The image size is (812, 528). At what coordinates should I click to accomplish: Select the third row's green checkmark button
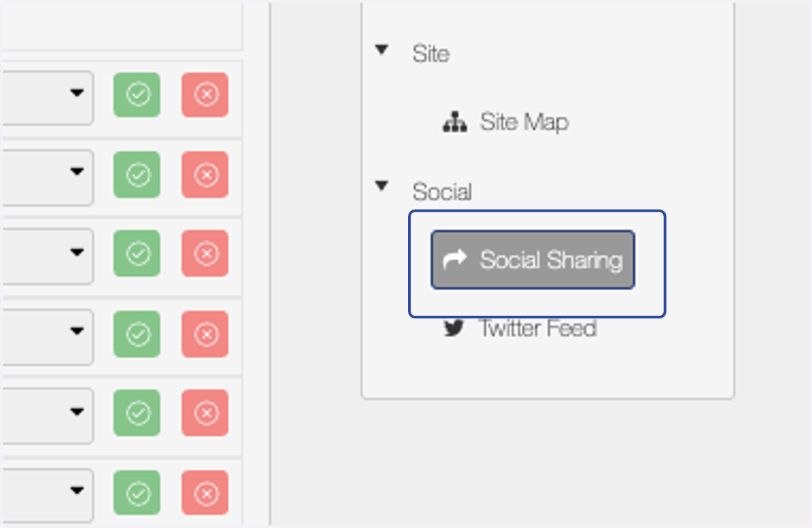pyautogui.click(x=137, y=254)
